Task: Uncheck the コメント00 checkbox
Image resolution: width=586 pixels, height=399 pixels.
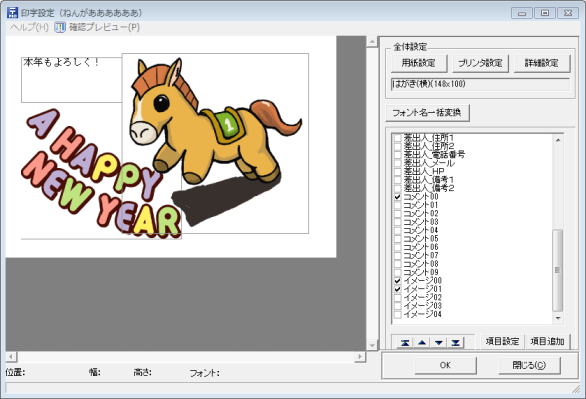Action: click(398, 197)
